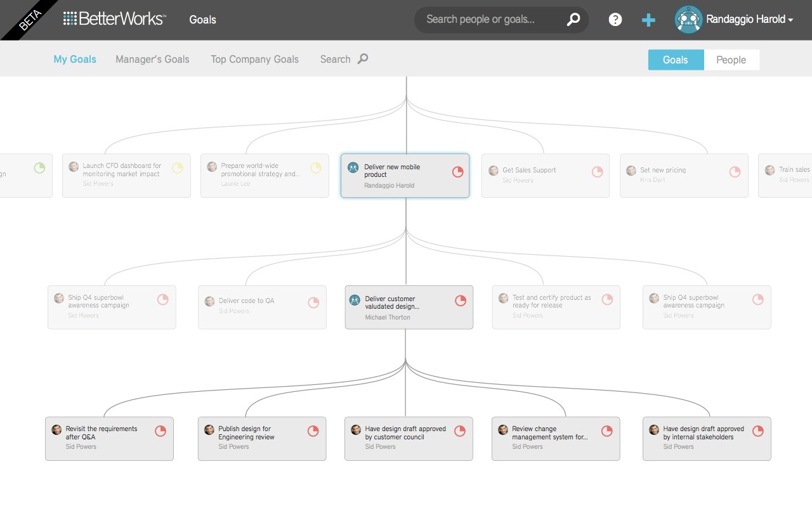Click Sid Powers avatar on Revisit requirements card
The image size is (812, 530).
[x=56, y=430]
